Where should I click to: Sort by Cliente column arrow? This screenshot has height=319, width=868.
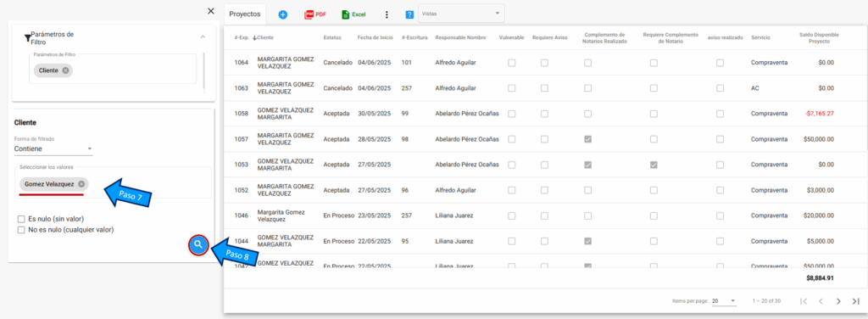[x=254, y=37]
